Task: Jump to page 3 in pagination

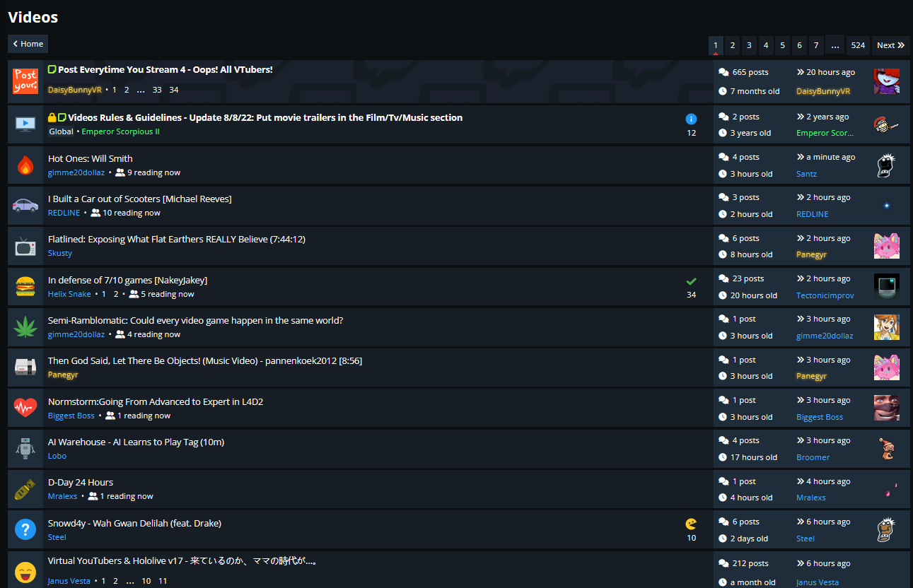Action: click(x=749, y=45)
